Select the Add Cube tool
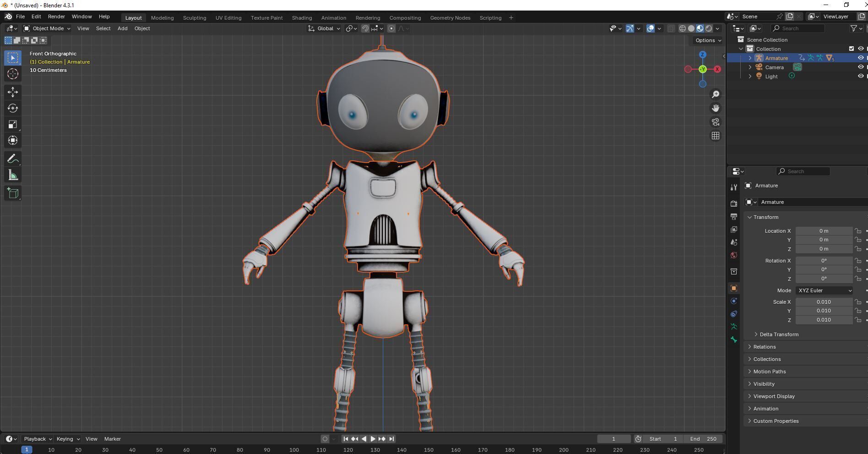The image size is (868, 454). (x=13, y=193)
